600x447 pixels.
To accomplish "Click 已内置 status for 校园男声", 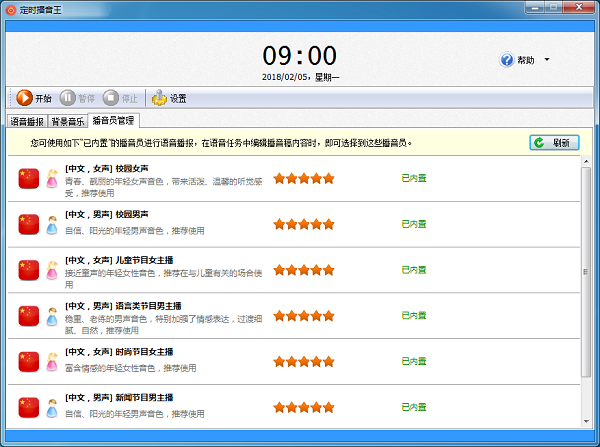I will click(414, 224).
